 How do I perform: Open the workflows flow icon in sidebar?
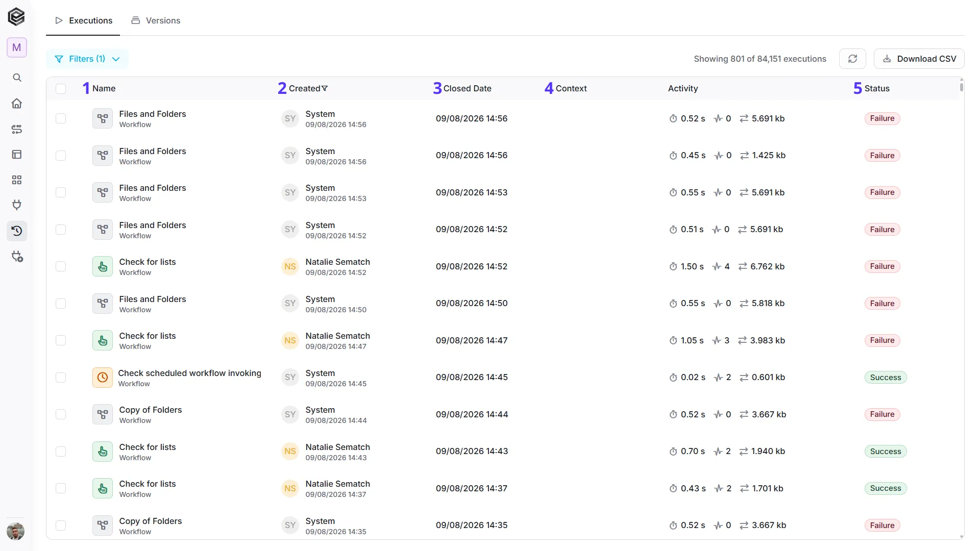click(17, 129)
